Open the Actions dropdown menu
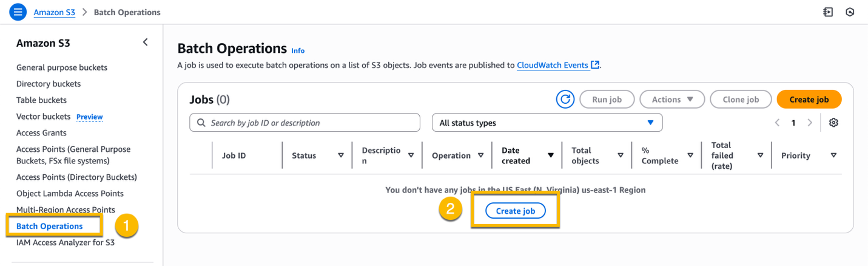The image size is (868, 266). pyautogui.click(x=672, y=100)
